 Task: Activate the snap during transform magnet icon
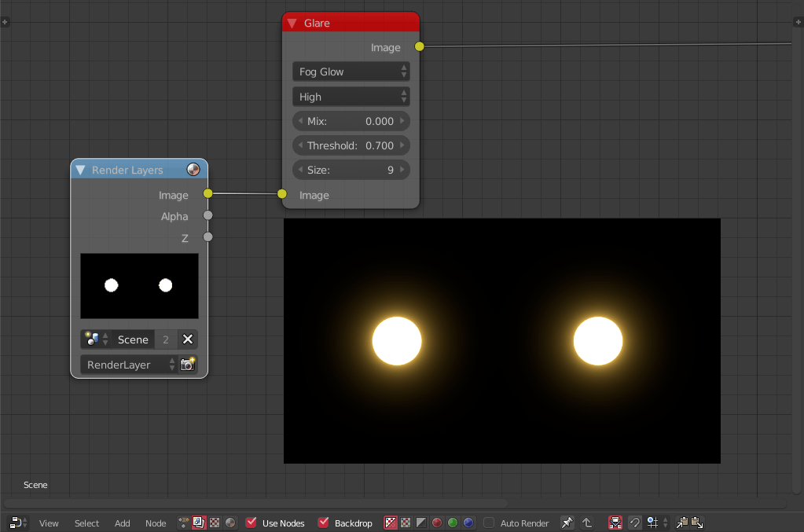tap(633, 522)
